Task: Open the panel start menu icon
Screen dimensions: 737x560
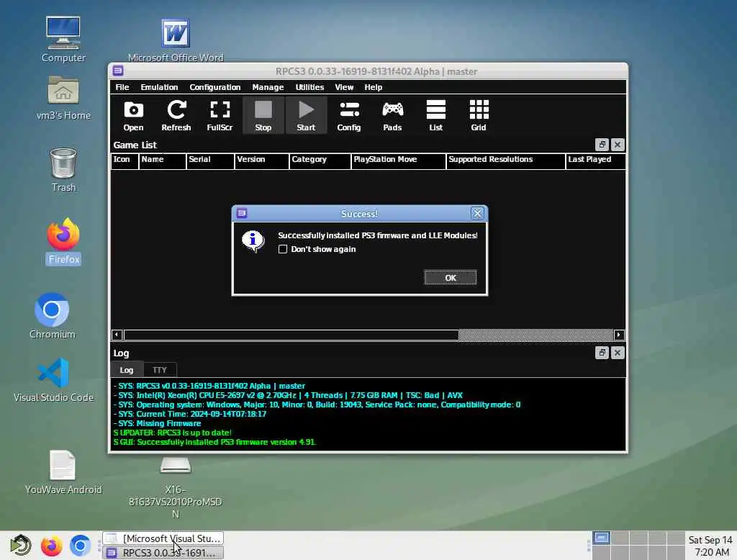Action: tap(20, 546)
